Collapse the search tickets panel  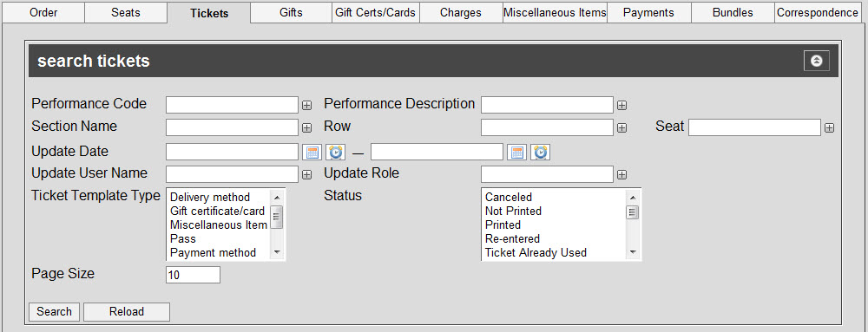click(817, 61)
